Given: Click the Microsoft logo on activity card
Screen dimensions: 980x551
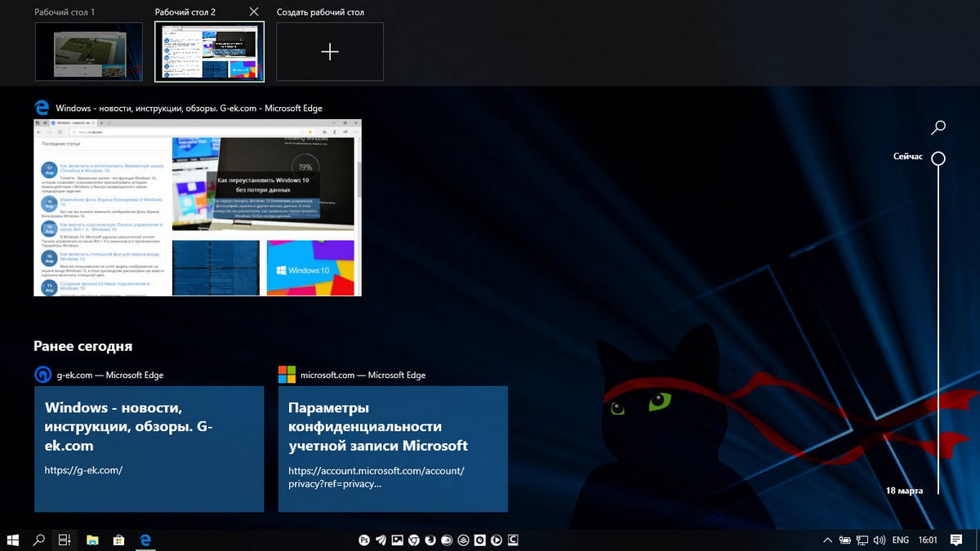Looking at the screenshot, I should point(287,374).
